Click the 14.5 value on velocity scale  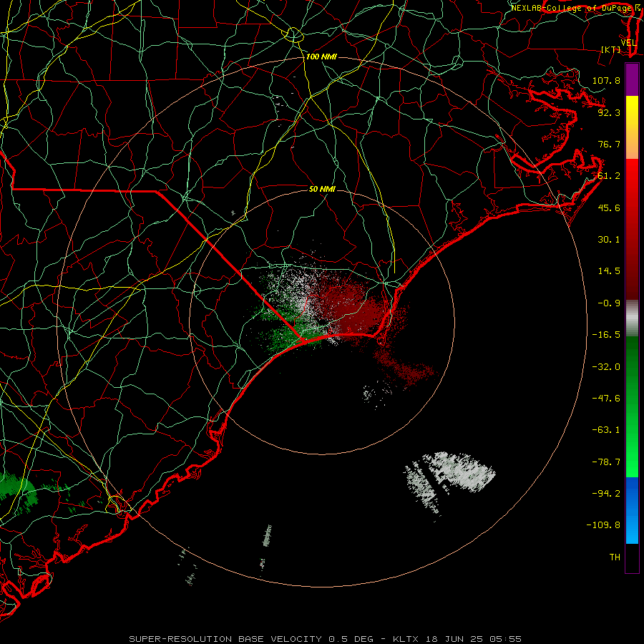pyautogui.click(x=609, y=271)
